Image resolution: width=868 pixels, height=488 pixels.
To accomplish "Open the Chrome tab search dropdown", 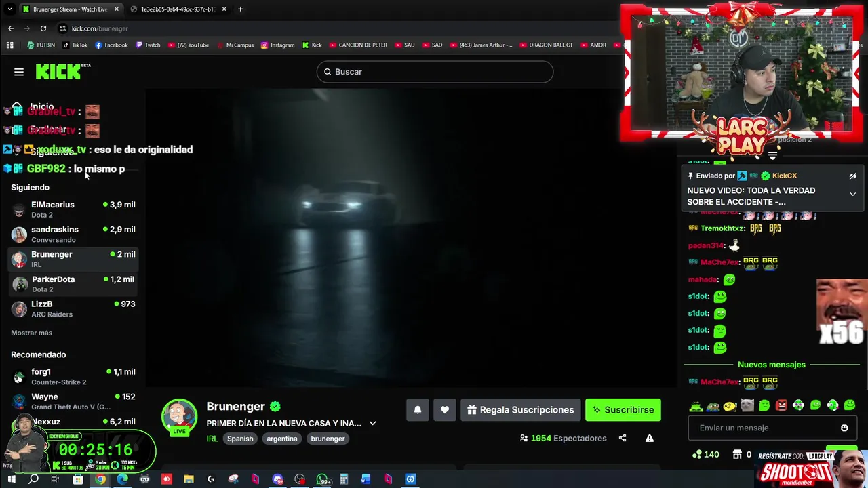I will (x=9, y=9).
